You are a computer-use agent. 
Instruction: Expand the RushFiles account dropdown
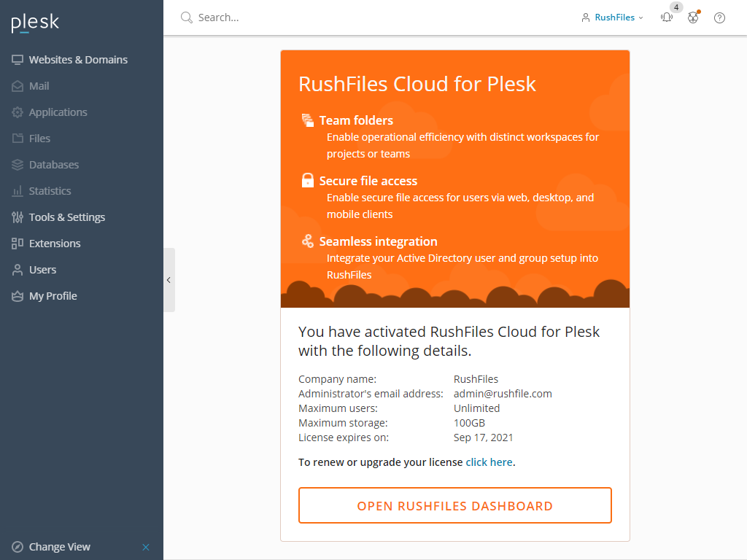click(619, 17)
